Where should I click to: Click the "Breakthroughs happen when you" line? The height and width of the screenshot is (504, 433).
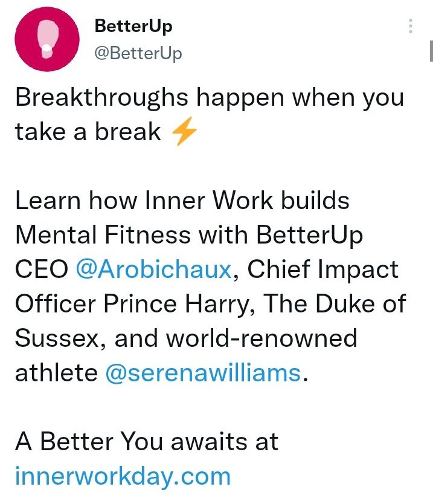coord(209,97)
